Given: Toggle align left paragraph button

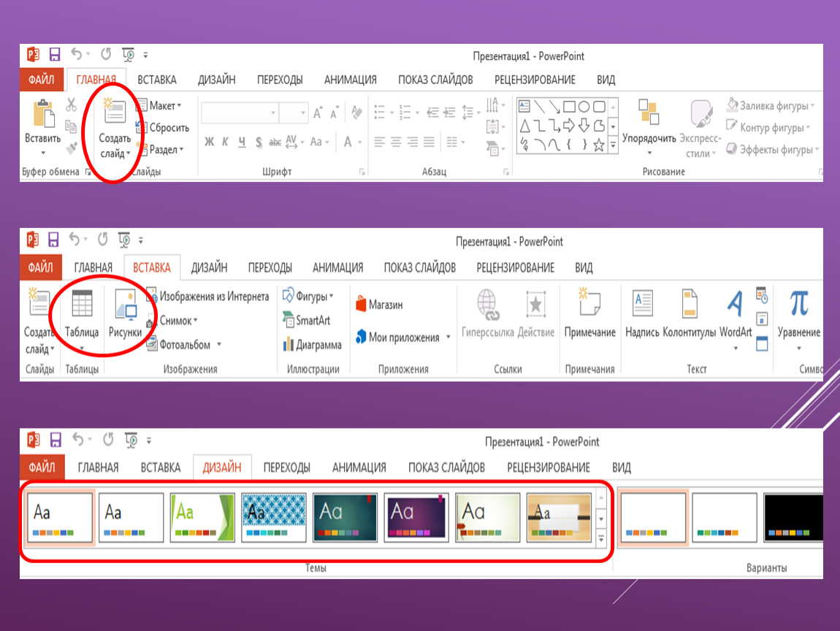Looking at the screenshot, I should (x=380, y=142).
